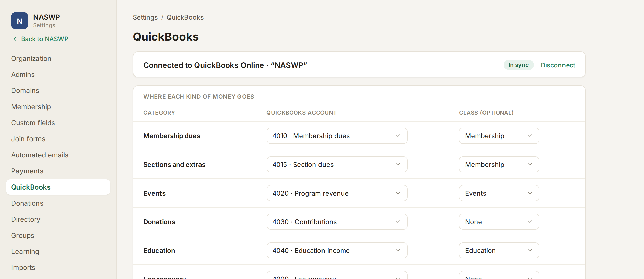Image resolution: width=644 pixels, height=279 pixels.
Task: Click the Membership dues category label
Action: (x=172, y=136)
